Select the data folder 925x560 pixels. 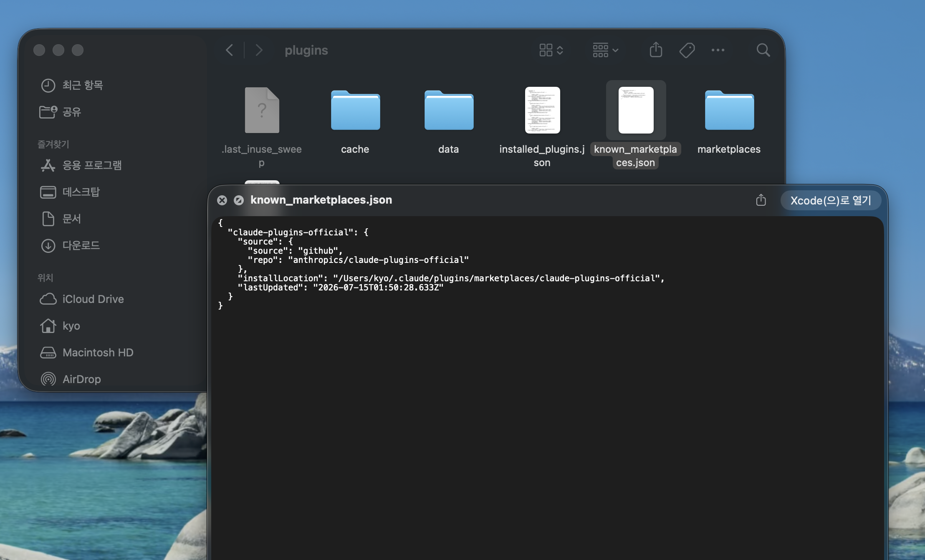pos(449,110)
